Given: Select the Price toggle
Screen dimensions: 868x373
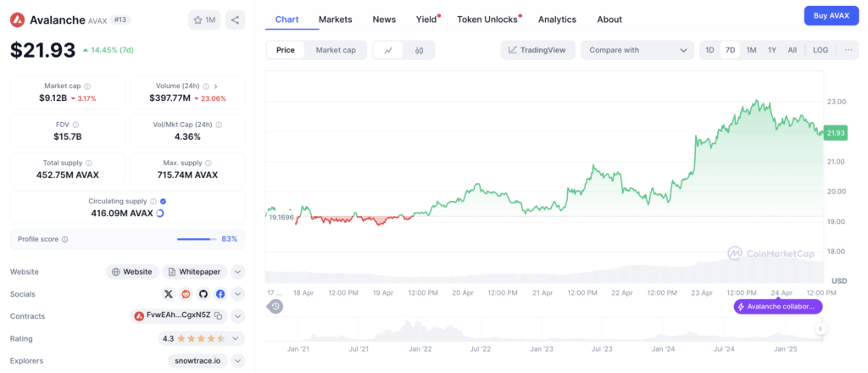Looking at the screenshot, I should [x=286, y=50].
